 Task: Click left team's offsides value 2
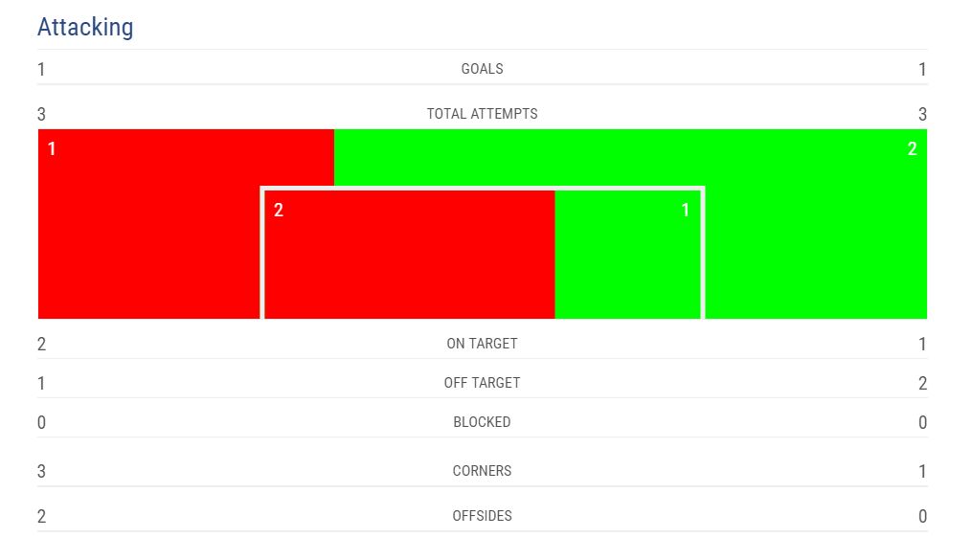click(41, 517)
